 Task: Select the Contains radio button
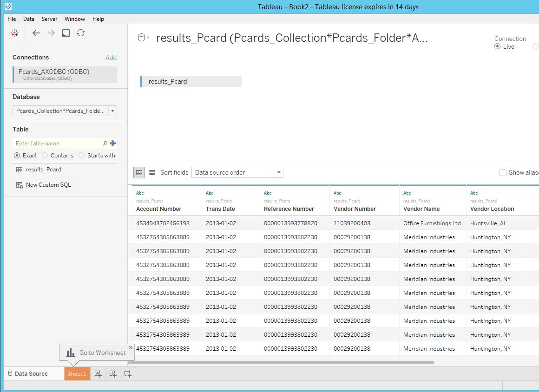tap(46, 156)
